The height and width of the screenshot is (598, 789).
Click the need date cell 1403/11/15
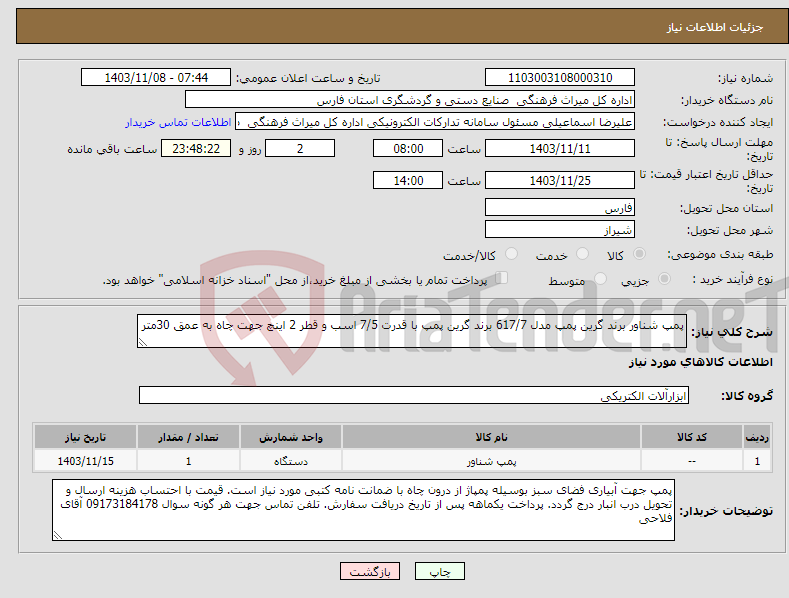[86, 461]
